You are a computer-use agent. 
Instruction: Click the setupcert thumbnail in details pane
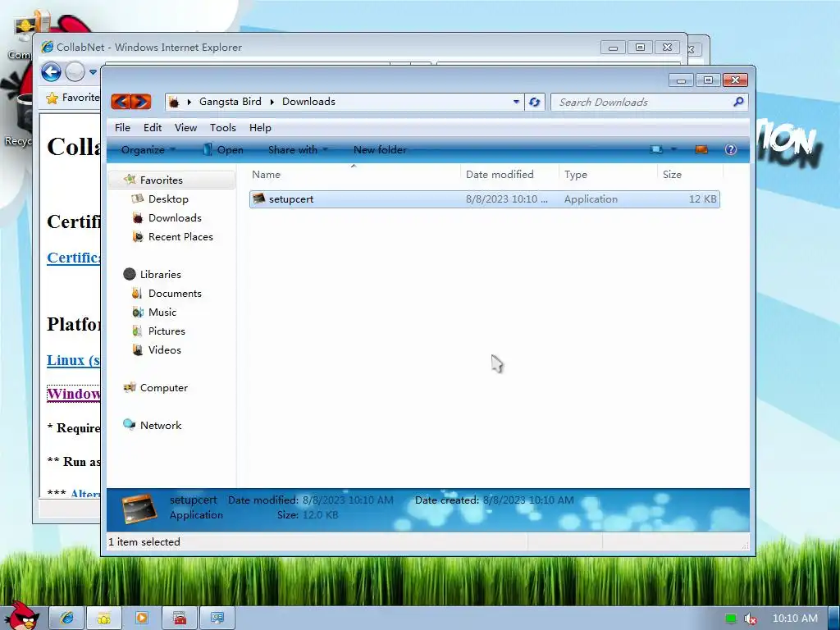pyautogui.click(x=139, y=508)
